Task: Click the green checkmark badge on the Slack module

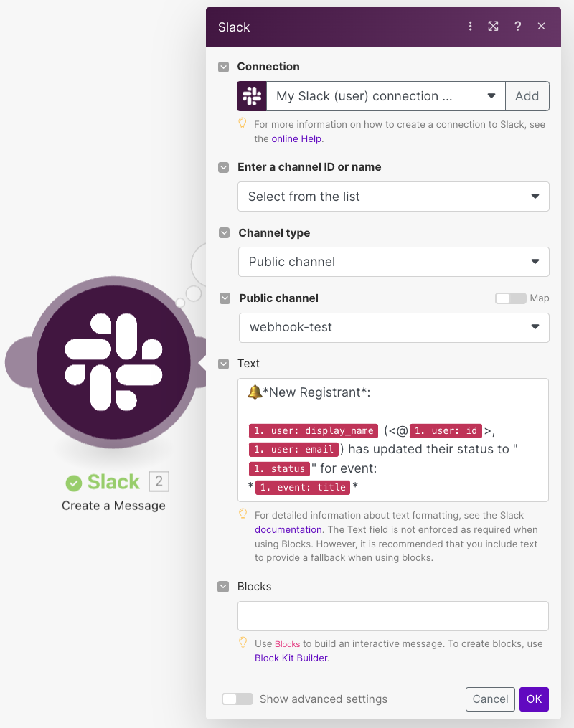Action: coord(73,482)
